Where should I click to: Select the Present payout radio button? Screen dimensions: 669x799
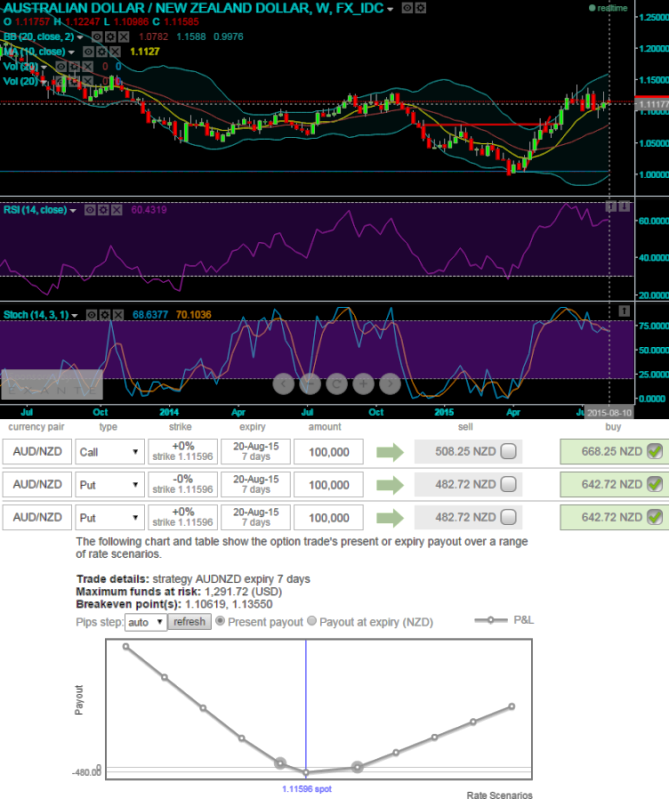(x=220, y=621)
